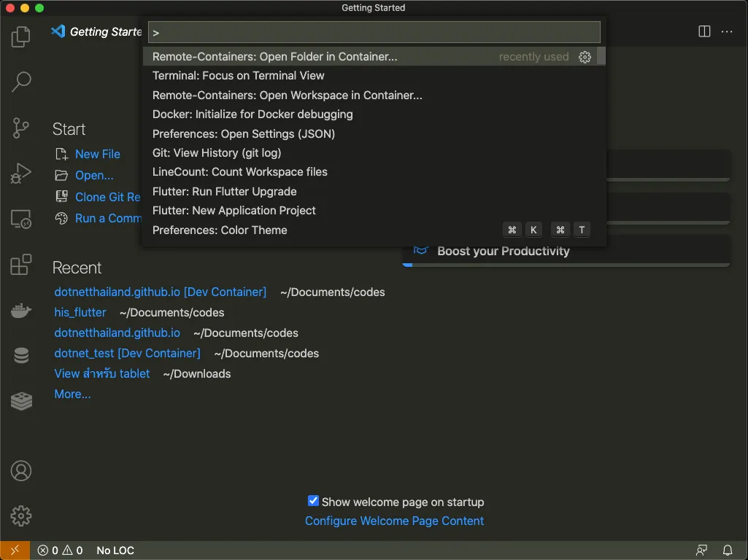Click the remote window indicator in status bar
This screenshot has height=560, width=748.
(x=15, y=550)
